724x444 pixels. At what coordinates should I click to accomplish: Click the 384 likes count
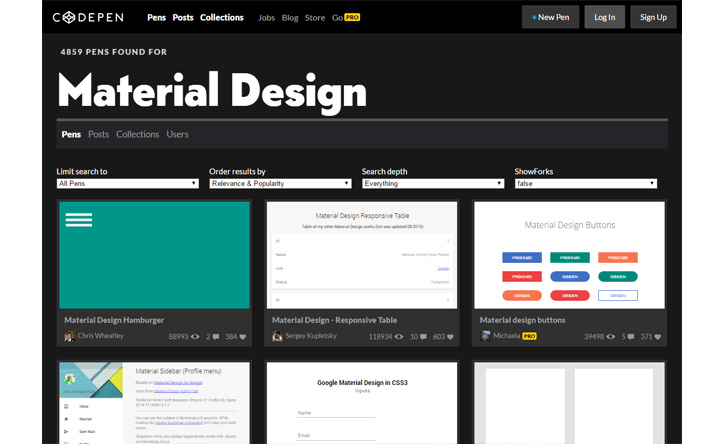click(x=231, y=337)
